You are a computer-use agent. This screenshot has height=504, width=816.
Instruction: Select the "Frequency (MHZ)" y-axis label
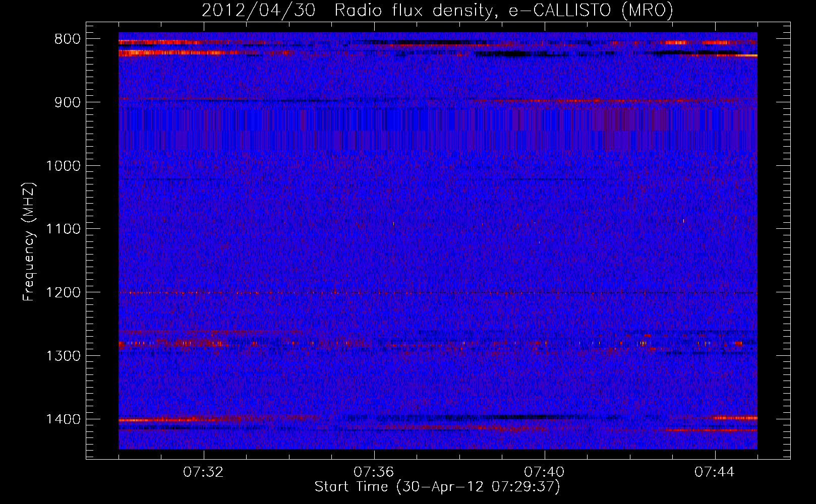29,241
